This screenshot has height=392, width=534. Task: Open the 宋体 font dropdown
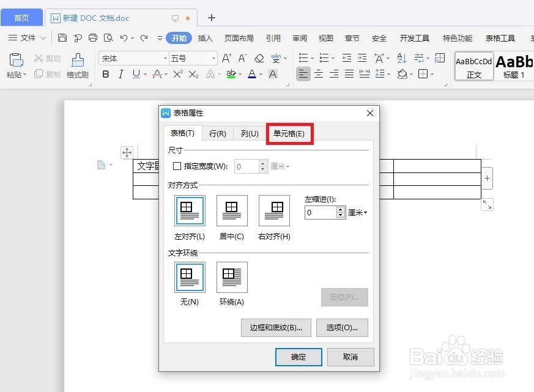tap(166, 57)
